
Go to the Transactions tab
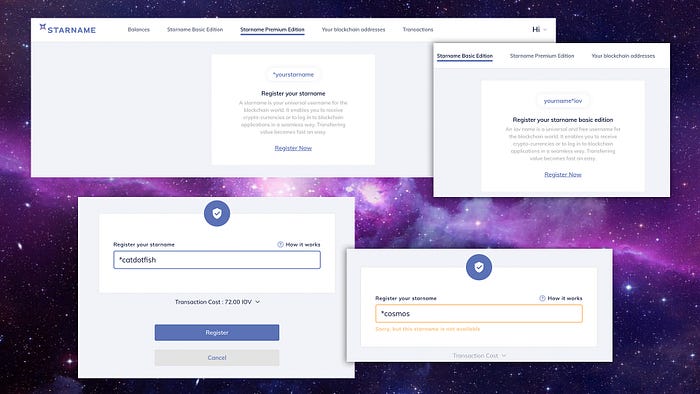coord(418,29)
